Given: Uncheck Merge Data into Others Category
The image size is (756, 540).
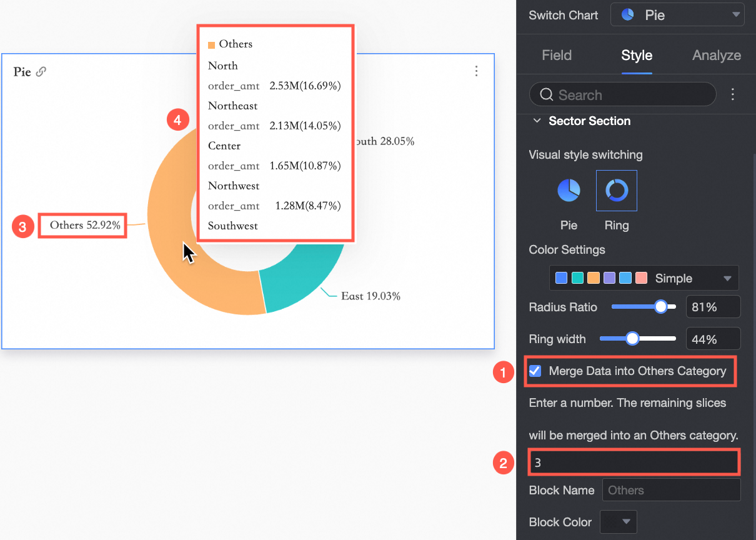Looking at the screenshot, I should click(x=535, y=371).
